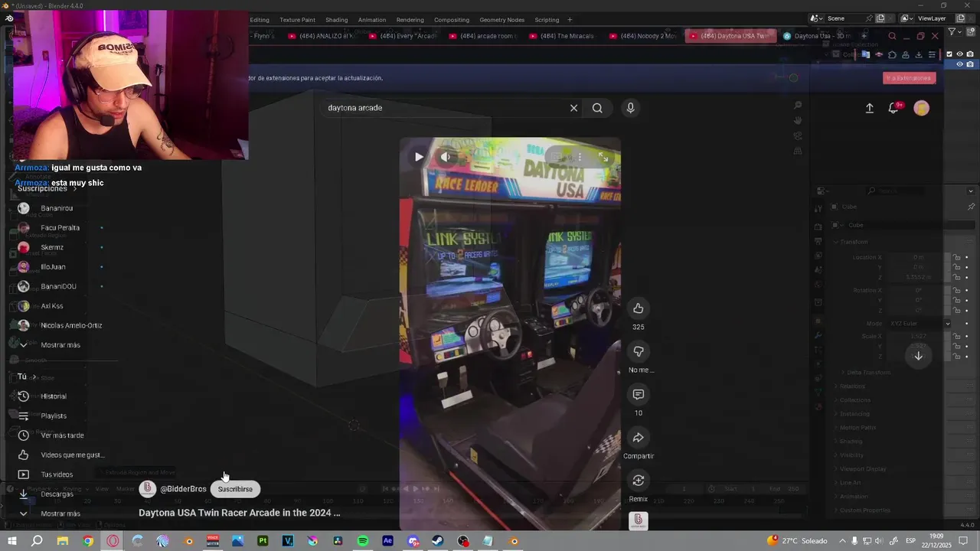The height and width of the screenshot is (551, 980).
Task: Add a Blender workspace with plus
Action: [x=569, y=20]
